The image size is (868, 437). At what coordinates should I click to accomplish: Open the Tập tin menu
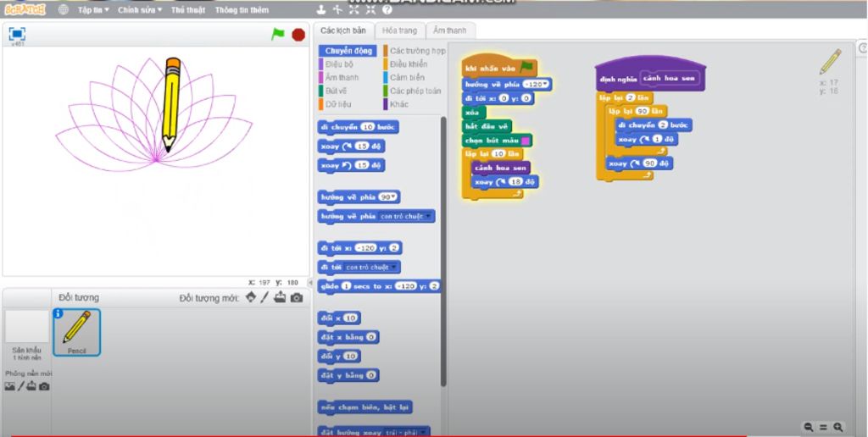point(93,10)
